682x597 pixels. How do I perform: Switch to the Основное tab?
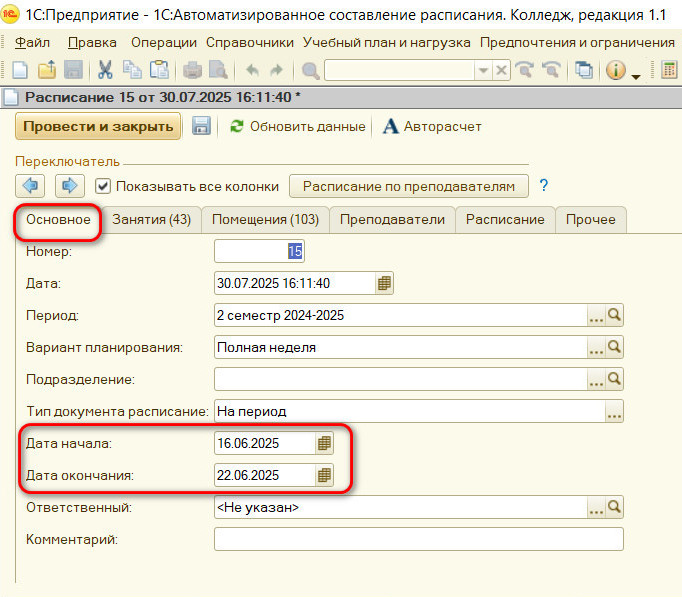coord(58,220)
